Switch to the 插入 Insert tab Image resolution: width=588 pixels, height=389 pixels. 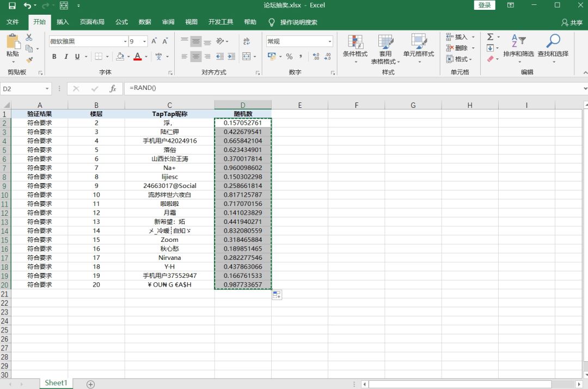tap(63, 22)
